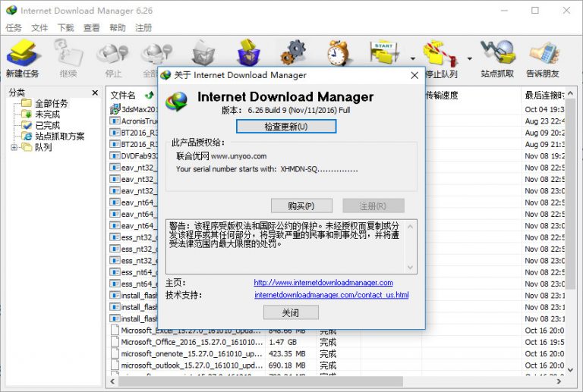583x392 pixels.
Task: Click the 停止 stop download icon
Action: [113, 58]
